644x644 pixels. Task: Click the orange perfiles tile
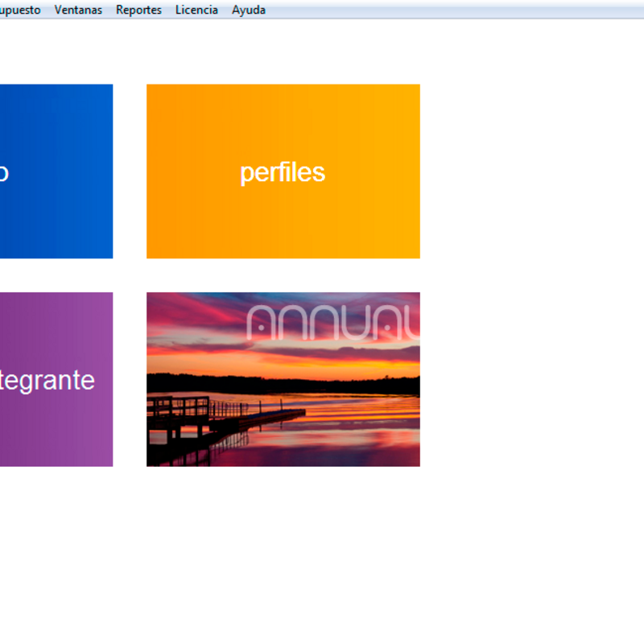click(283, 171)
